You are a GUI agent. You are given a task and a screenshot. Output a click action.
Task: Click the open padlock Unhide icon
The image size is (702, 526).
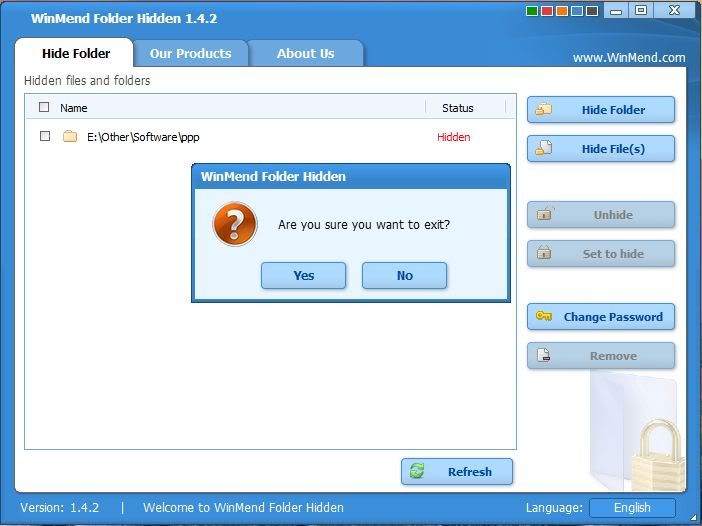[544, 214]
